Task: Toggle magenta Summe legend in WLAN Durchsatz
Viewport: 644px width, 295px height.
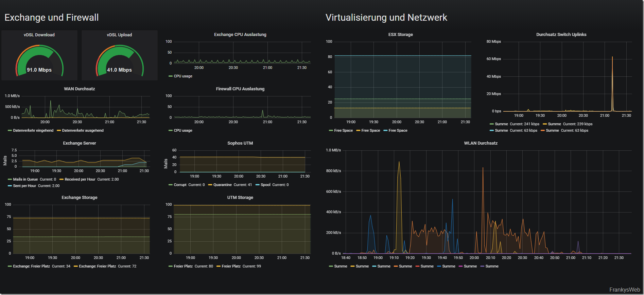Action: tap(470, 266)
